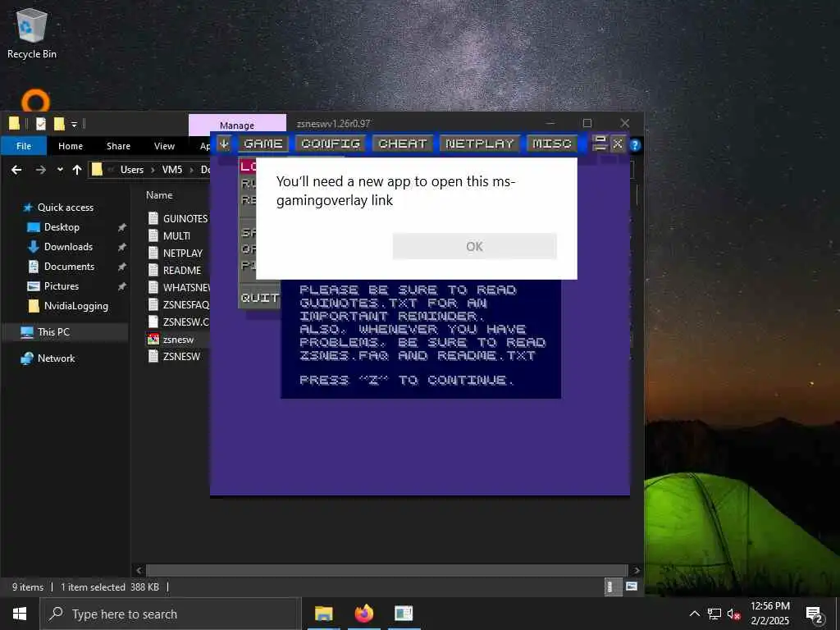Viewport: 840px width, 630px height.
Task: Open the Windows Start menu
Action: click(20, 614)
